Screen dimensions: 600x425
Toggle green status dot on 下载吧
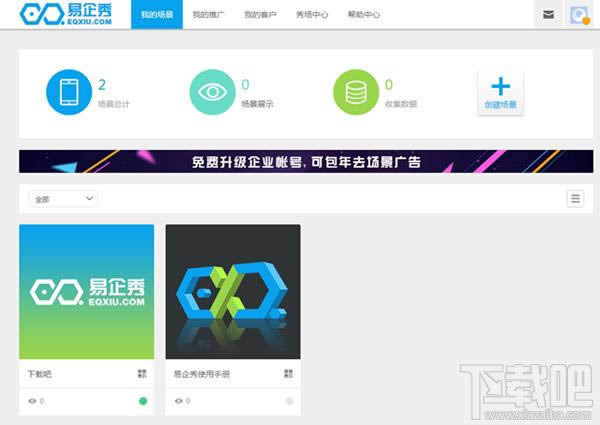143,401
